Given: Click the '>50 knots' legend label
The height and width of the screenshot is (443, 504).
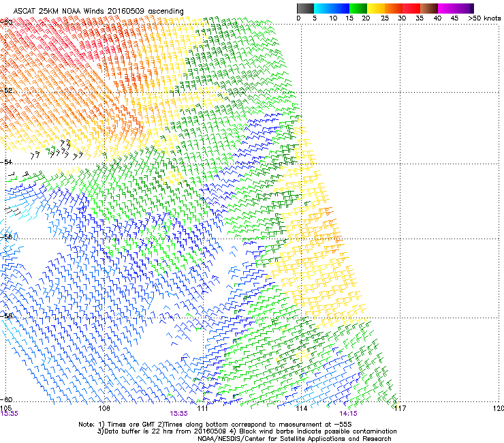Looking at the screenshot, I should 484,18.
